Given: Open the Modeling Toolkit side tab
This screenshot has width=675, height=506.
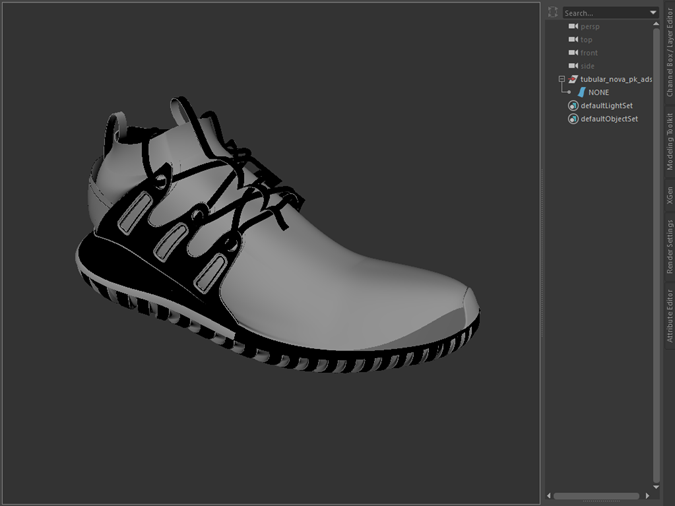Looking at the screenshot, I should [669, 141].
